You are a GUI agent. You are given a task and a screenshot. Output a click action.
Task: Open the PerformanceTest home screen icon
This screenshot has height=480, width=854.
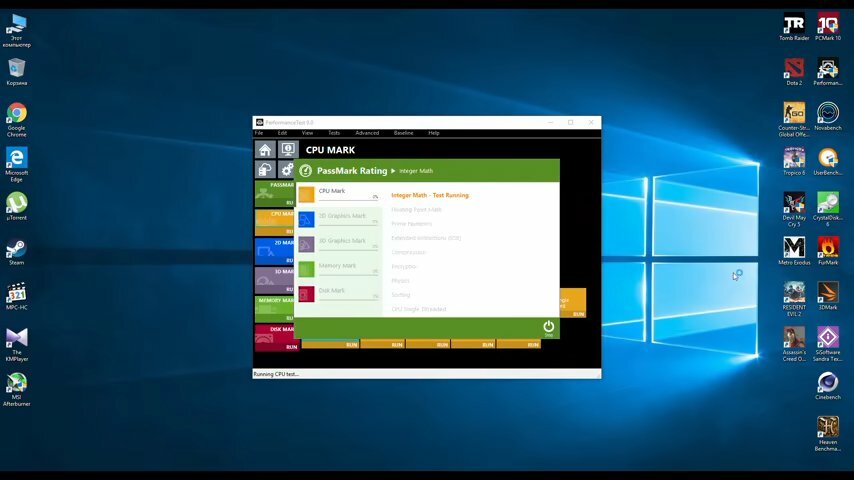(265, 150)
